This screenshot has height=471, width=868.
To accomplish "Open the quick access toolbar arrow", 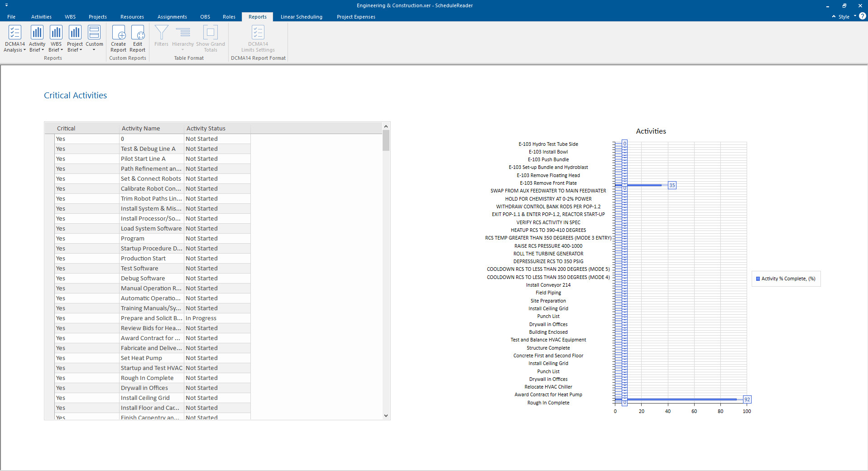I will pos(6,5).
